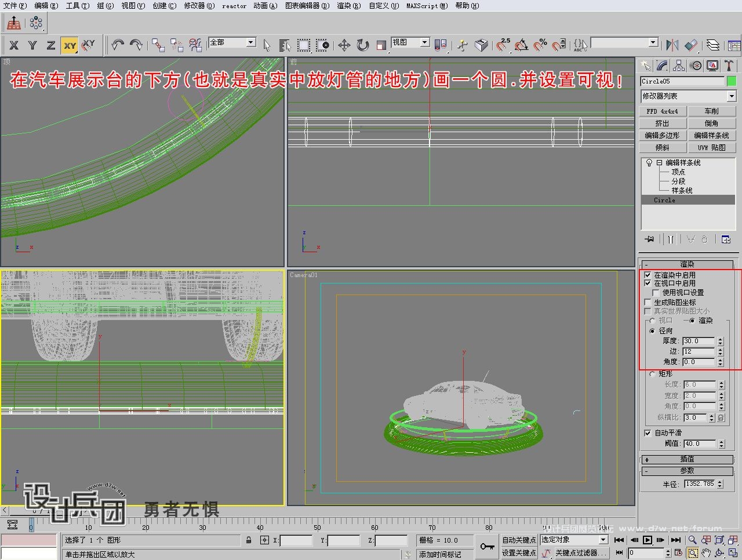Viewport: 742px width, 560px height.
Task: Select the Move tool
Action: pos(344,45)
